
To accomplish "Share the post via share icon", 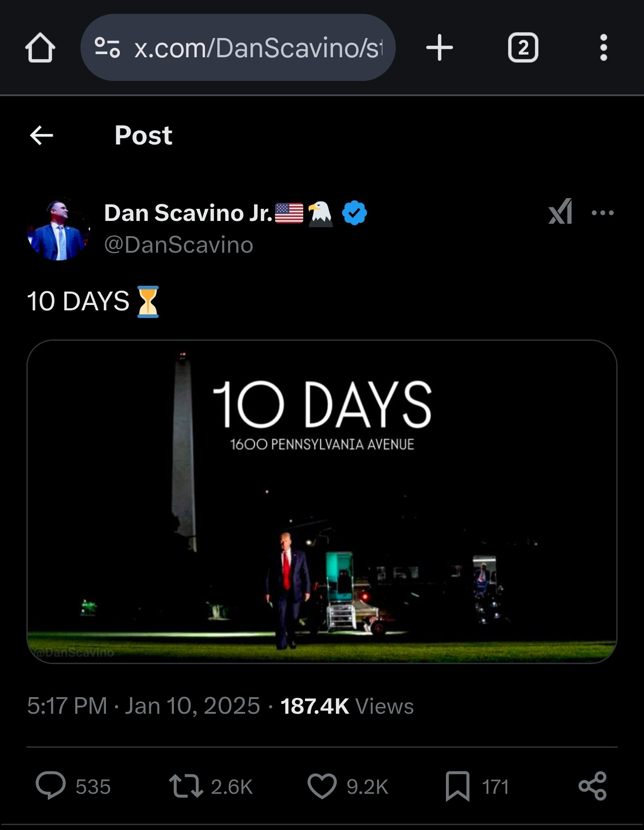I will click(x=592, y=786).
